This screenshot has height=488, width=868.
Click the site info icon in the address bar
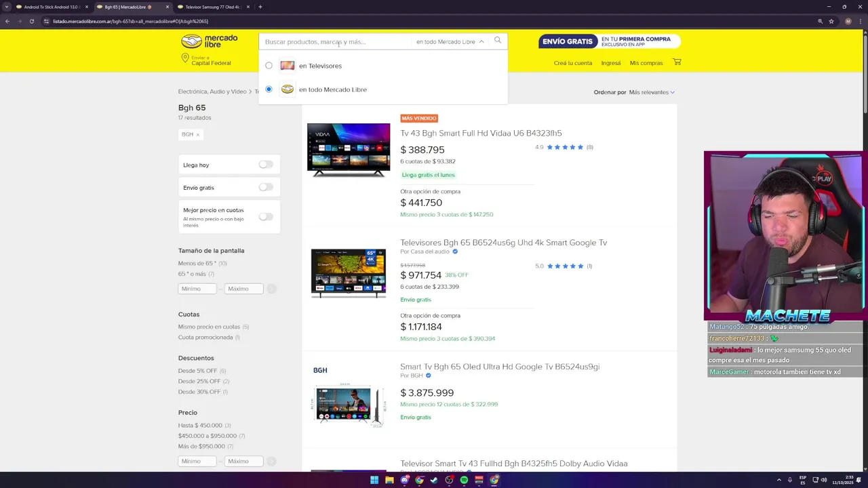[x=46, y=21]
